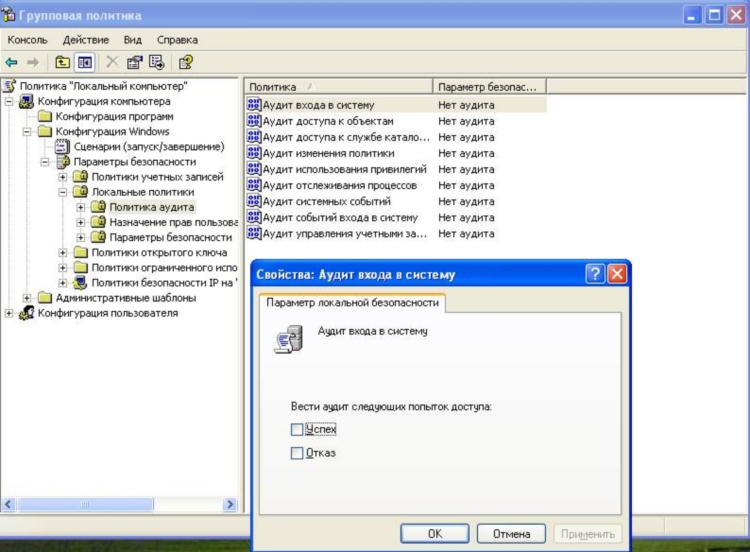
Task: Enable the 'Успех' checkbox
Action: point(296,429)
